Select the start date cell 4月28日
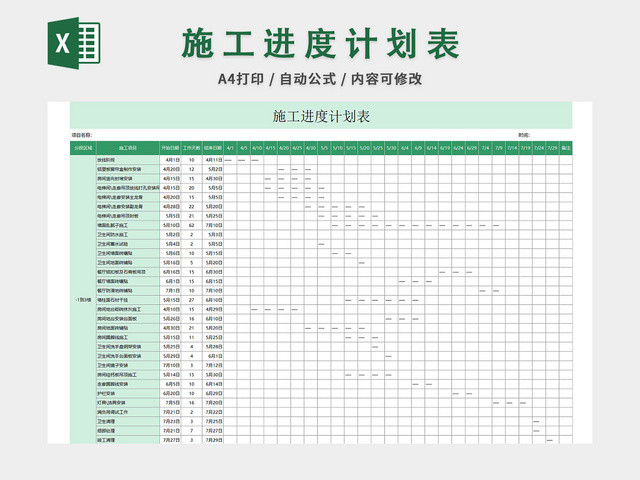 pos(170,207)
